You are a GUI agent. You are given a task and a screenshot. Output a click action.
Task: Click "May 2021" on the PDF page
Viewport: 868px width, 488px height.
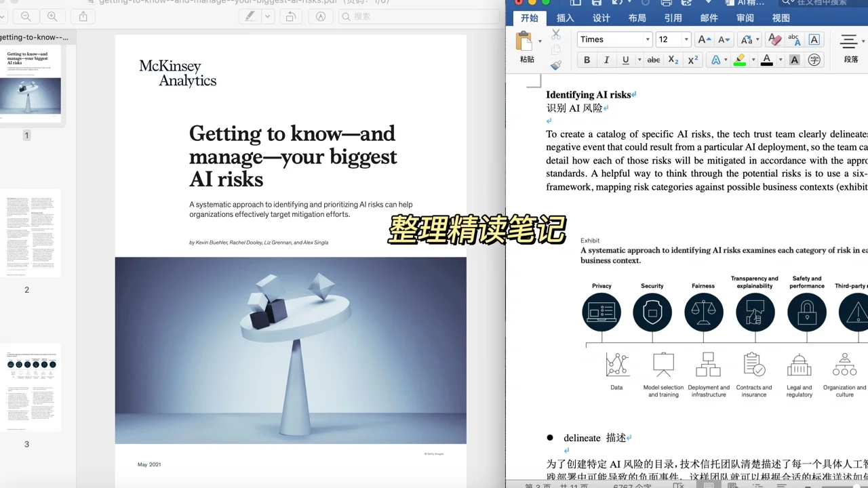[x=149, y=464]
